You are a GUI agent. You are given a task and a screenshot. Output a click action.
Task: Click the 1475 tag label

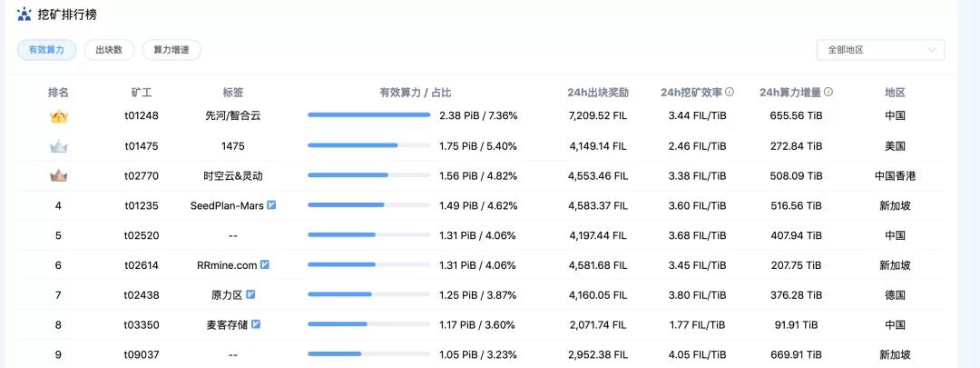pos(232,145)
